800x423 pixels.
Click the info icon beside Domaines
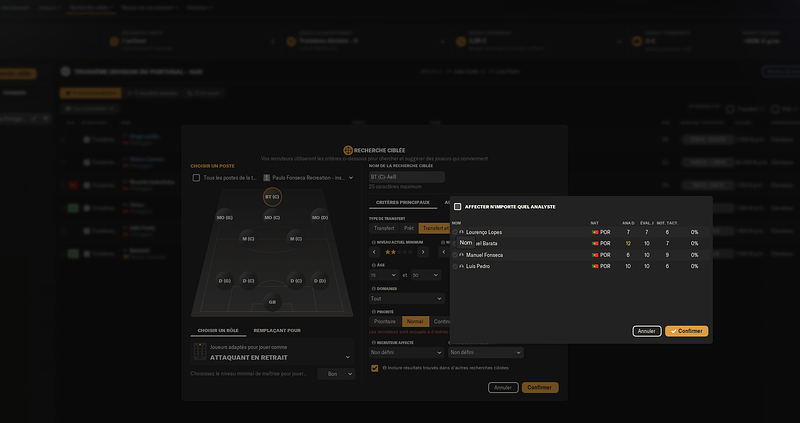pyautogui.click(x=373, y=289)
